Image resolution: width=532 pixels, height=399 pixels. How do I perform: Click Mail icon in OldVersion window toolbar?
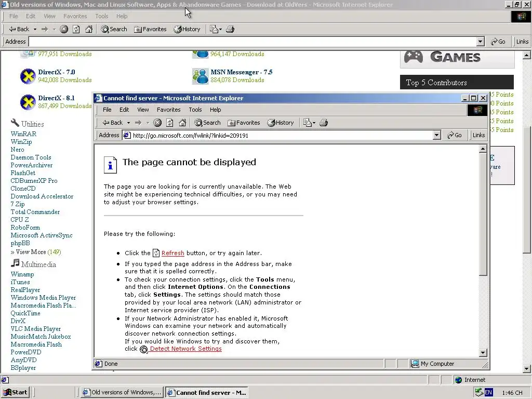pyautogui.click(x=214, y=29)
